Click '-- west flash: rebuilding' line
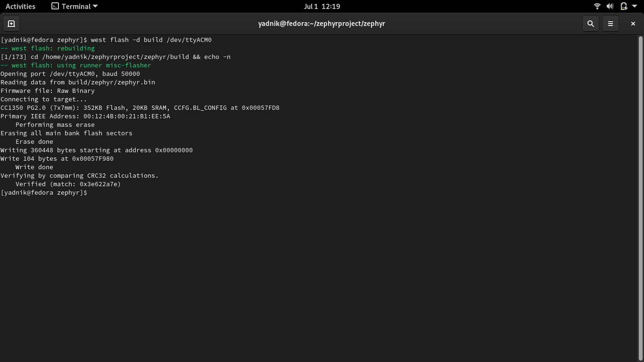The image size is (644, 362). tap(48, 49)
